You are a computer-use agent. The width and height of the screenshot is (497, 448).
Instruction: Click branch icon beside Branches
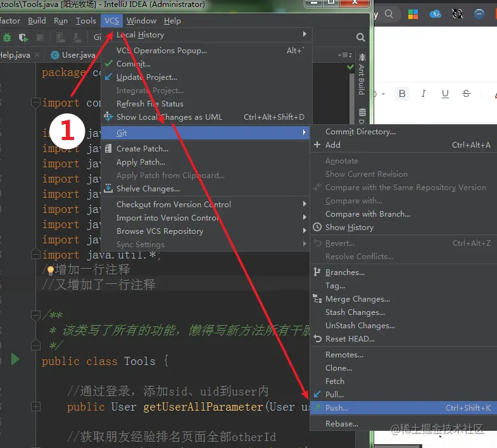317,272
